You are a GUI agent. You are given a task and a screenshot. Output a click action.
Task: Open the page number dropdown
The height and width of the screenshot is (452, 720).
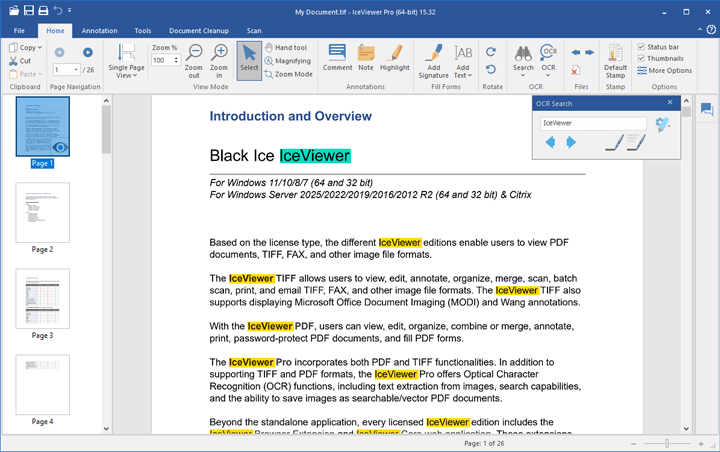[76, 70]
